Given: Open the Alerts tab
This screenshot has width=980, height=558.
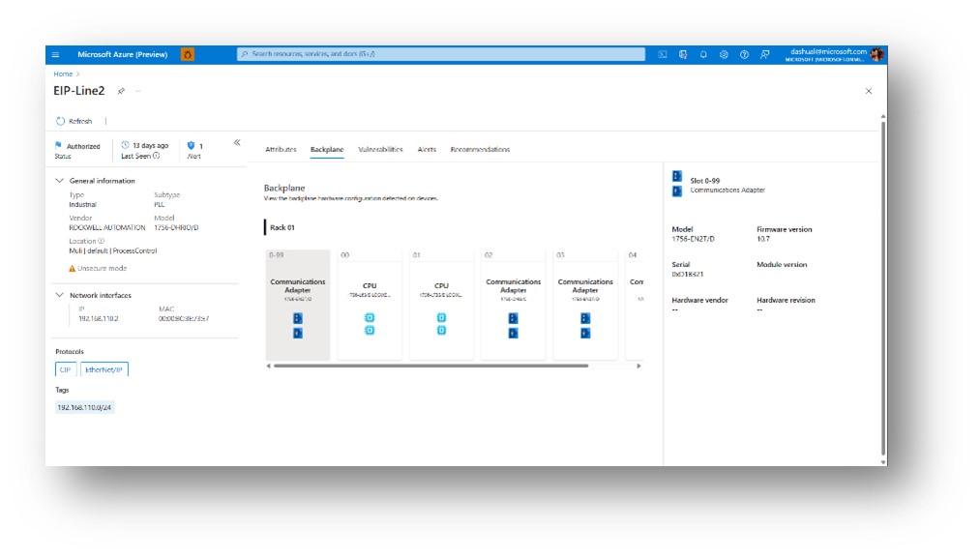Looking at the screenshot, I should pos(426,149).
